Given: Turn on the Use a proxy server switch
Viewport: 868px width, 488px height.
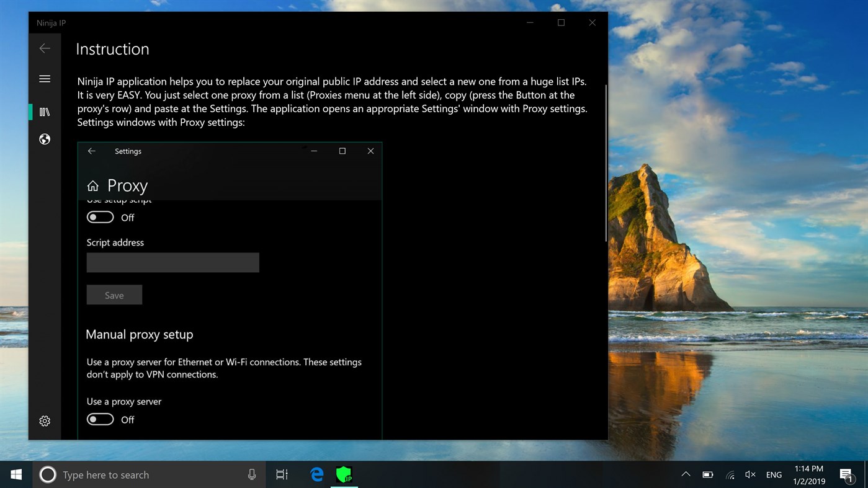Looking at the screenshot, I should [x=100, y=419].
